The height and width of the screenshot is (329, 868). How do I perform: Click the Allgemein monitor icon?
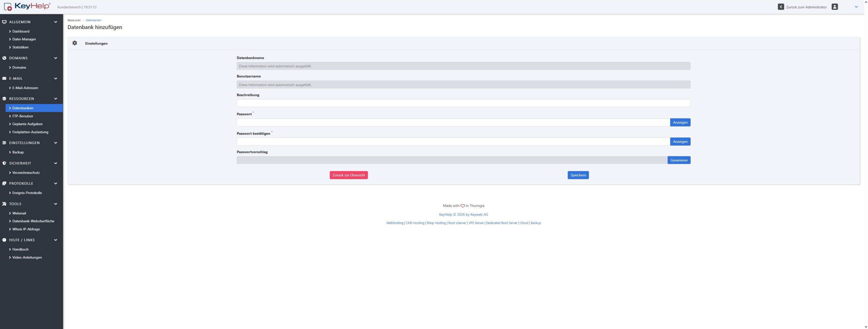[4, 22]
